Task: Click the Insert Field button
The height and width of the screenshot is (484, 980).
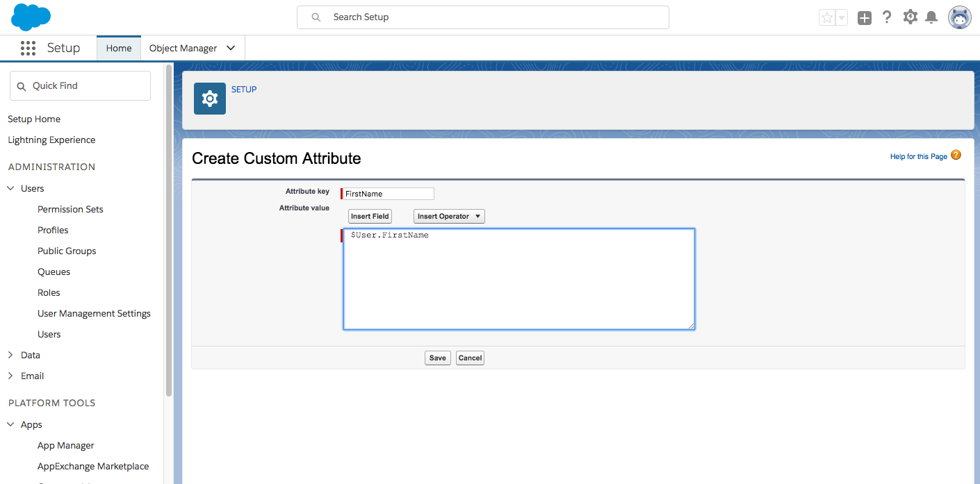Action: 370,216
